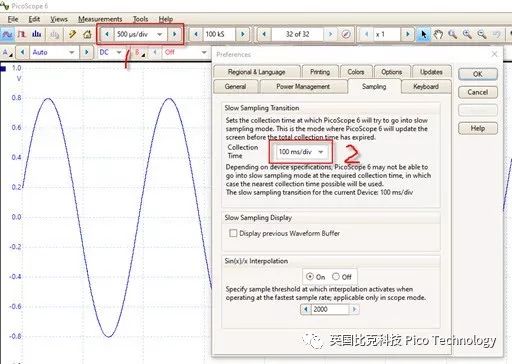Viewport: 512px width, 364px height.
Task: Click Help button in Preferences
Action: pos(478,128)
